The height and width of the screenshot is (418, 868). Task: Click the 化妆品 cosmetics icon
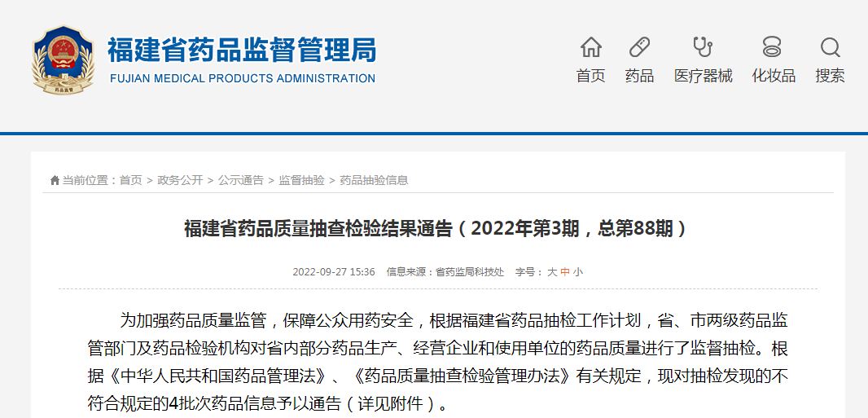coord(773,46)
